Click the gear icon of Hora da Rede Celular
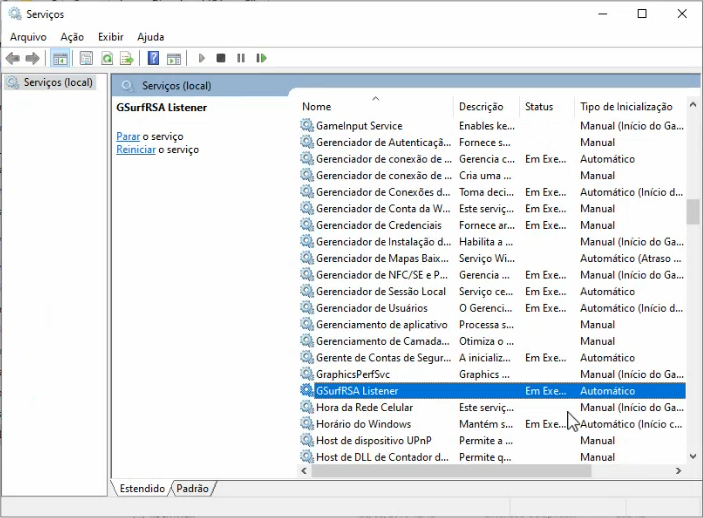Viewport: 703px width, 518px height. pos(307,407)
